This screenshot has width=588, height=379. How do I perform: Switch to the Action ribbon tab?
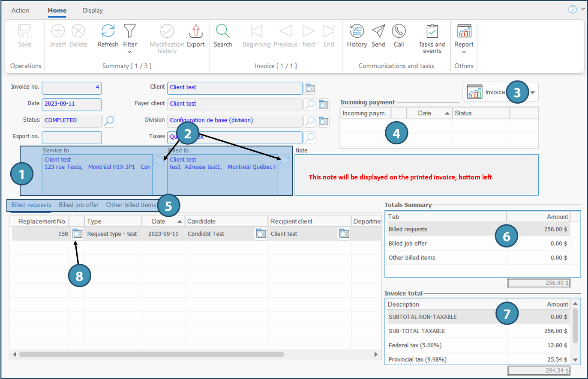coord(21,10)
